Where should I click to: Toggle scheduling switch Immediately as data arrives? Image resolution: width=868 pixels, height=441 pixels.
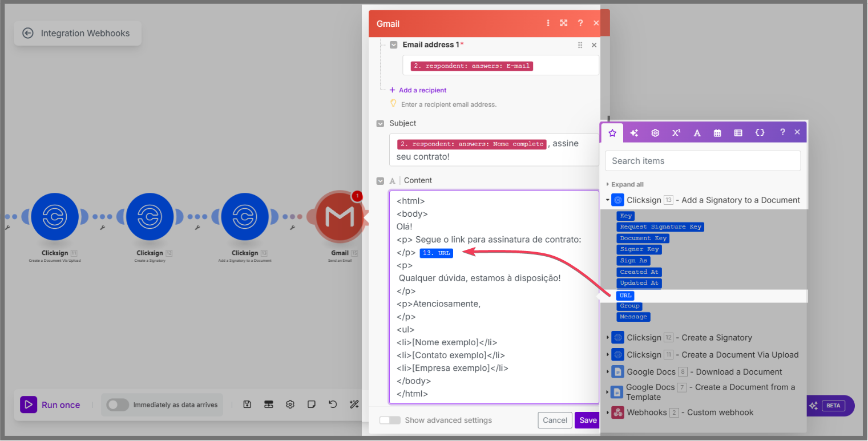coord(118,404)
